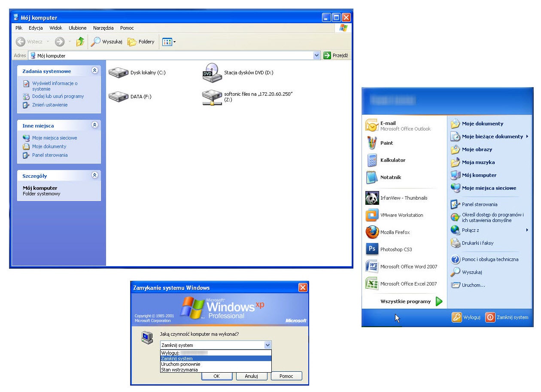Select Zamknij system in dropdown list
Screen dimensions: 541x392
click(x=216, y=358)
